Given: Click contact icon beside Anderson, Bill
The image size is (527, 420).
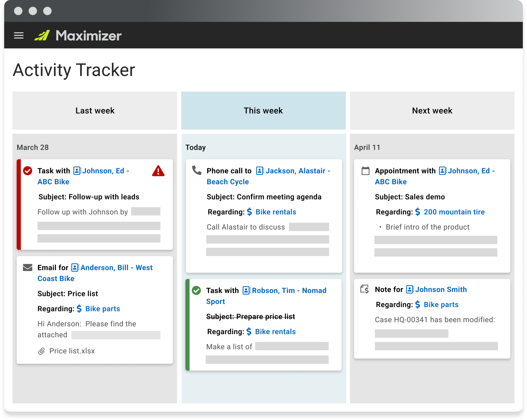Looking at the screenshot, I should tap(75, 267).
